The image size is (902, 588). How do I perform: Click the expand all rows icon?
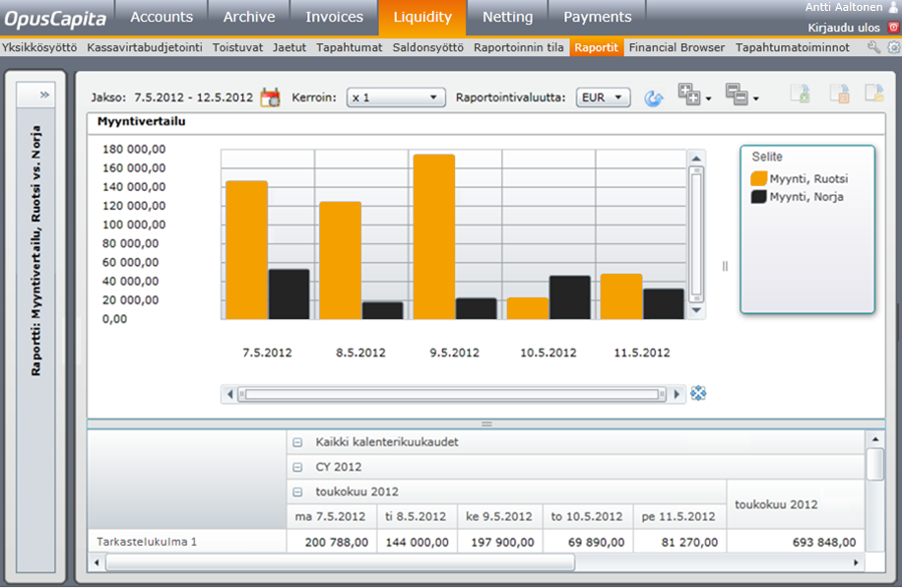coord(688,95)
